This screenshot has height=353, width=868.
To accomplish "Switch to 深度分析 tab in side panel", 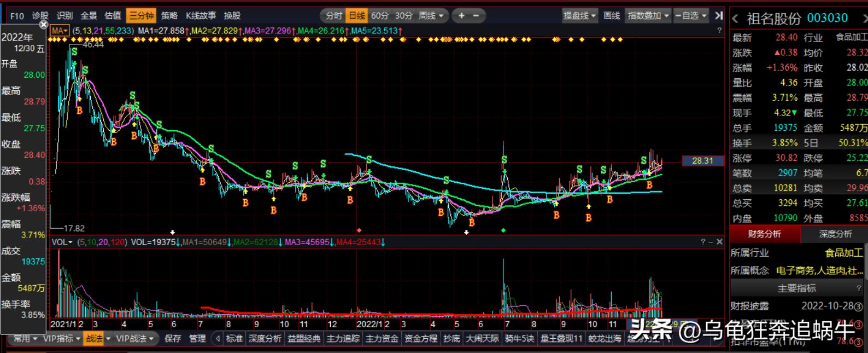I will [x=835, y=234].
